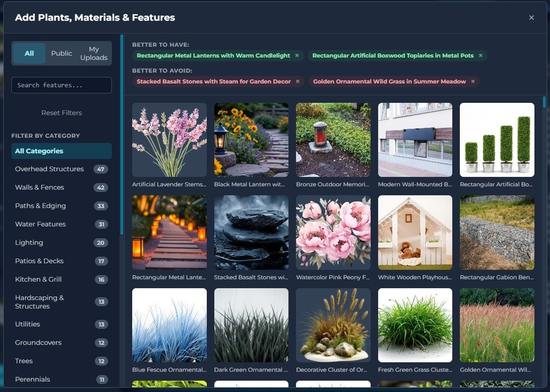Select the Artificial Lavender Stems thumbnail
This screenshot has width=550, height=392.
pyautogui.click(x=169, y=140)
